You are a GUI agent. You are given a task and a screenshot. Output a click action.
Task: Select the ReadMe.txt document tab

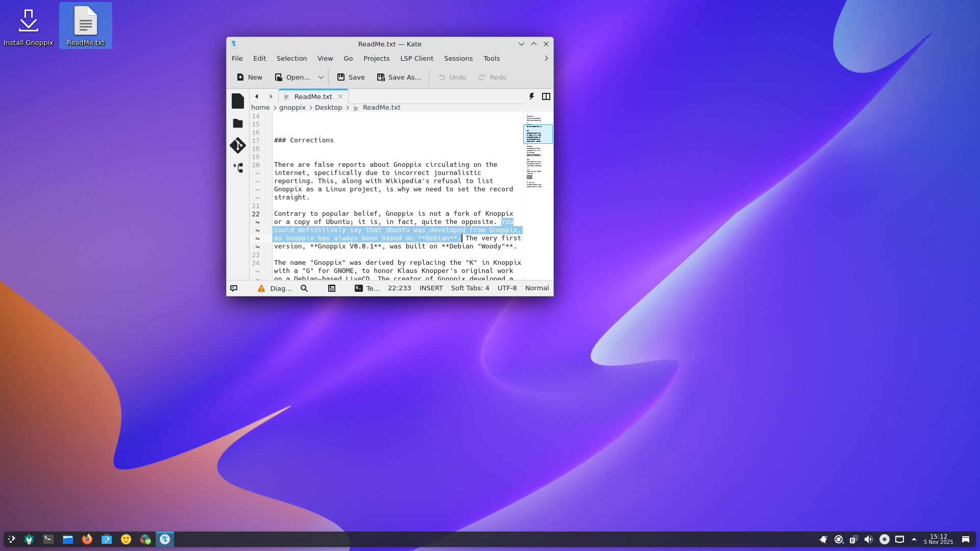(313, 96)
